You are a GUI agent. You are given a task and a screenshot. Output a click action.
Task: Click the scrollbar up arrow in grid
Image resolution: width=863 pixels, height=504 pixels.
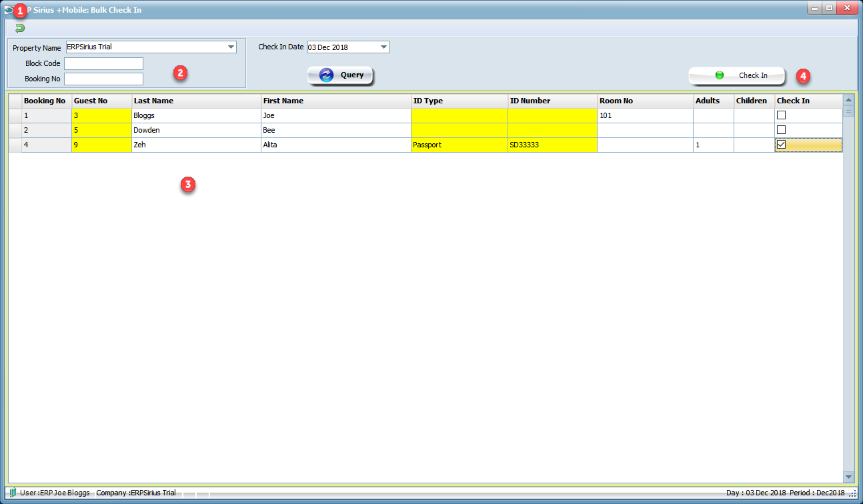coord(848,100)
